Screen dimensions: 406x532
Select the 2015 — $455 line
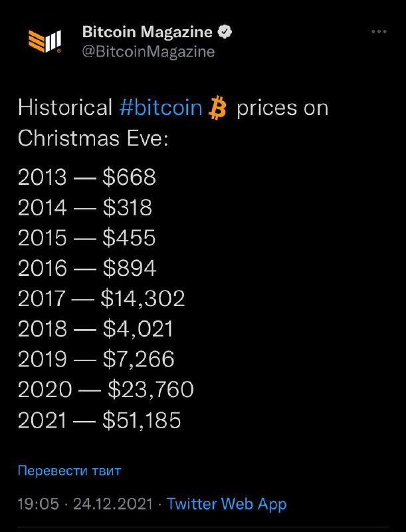[86, 238]
